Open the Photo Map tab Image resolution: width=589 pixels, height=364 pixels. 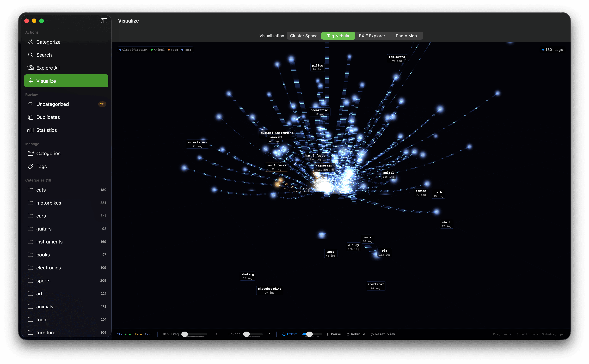tap(406, 36)
